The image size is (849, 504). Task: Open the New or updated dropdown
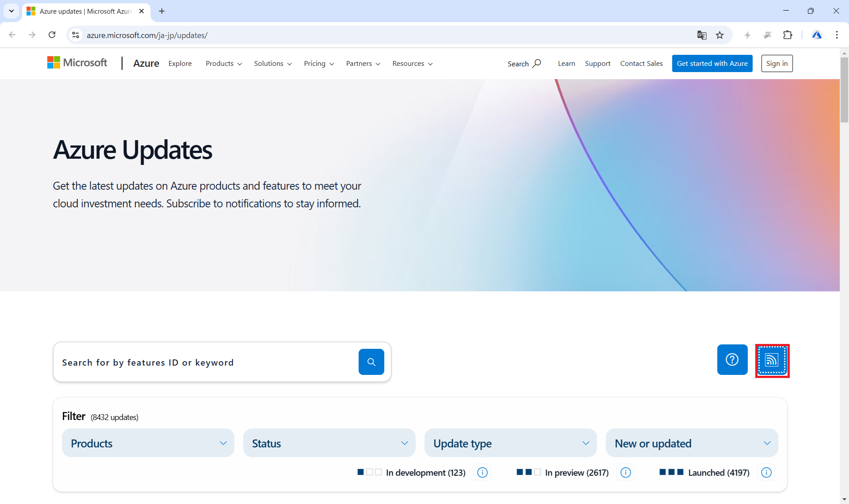(692, 443)
